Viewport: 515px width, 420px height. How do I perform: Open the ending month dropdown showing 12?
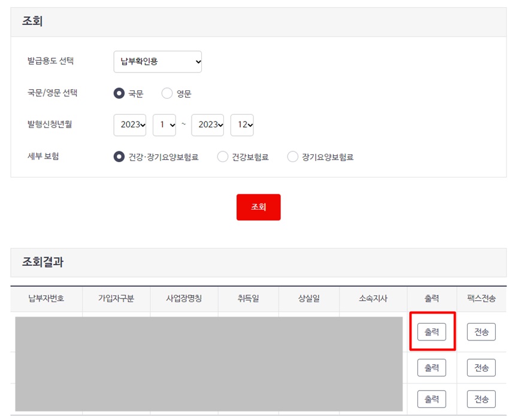point(242,124)
